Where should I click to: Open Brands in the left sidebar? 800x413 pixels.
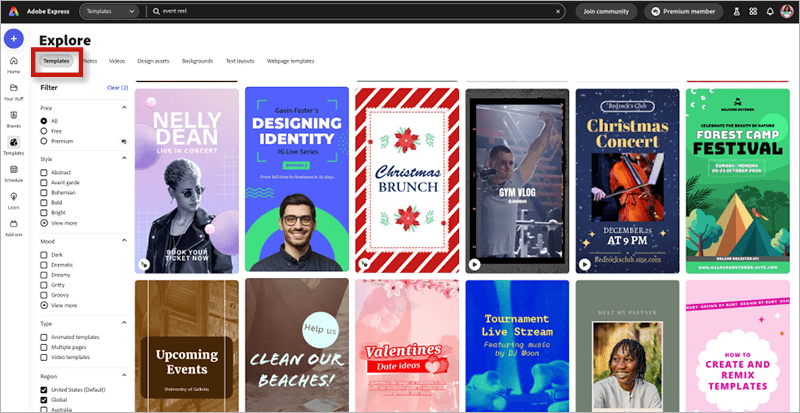14,118
